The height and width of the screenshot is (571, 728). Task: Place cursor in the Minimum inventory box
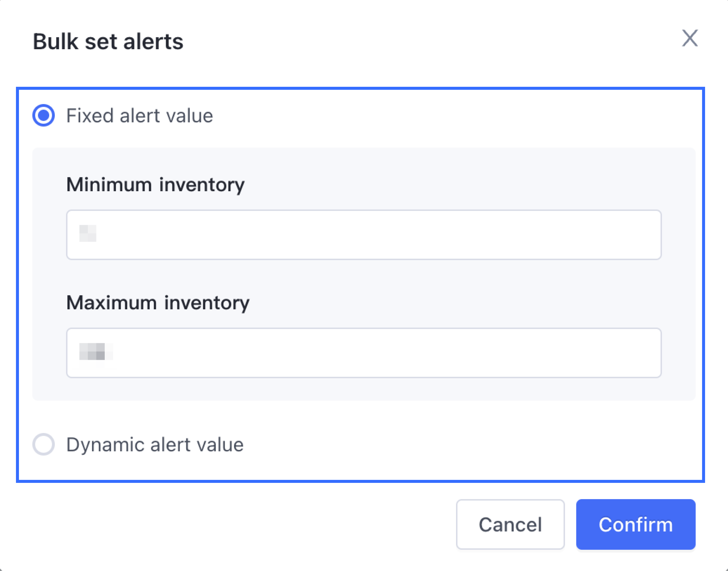pyautogui.click(x=363, y=235)
